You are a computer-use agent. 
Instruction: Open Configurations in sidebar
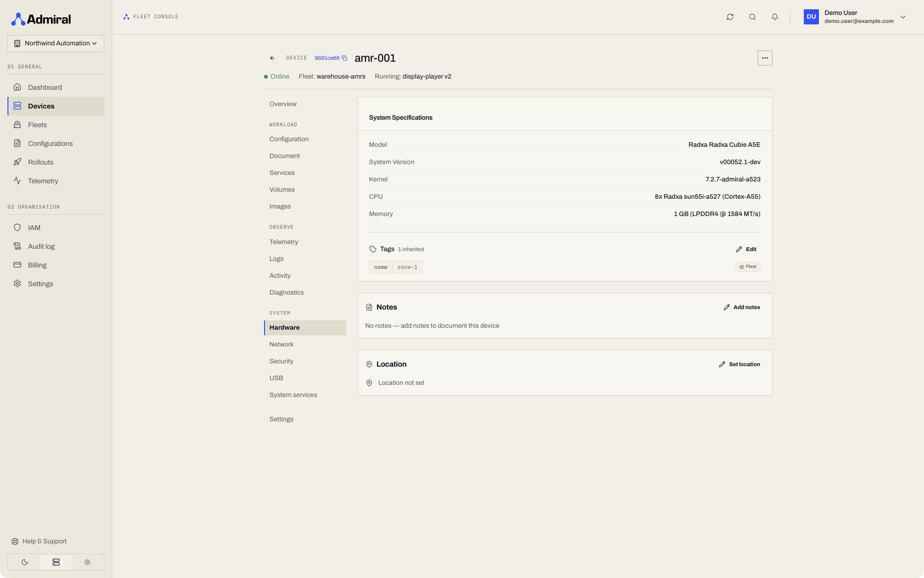tap(56, 144)
